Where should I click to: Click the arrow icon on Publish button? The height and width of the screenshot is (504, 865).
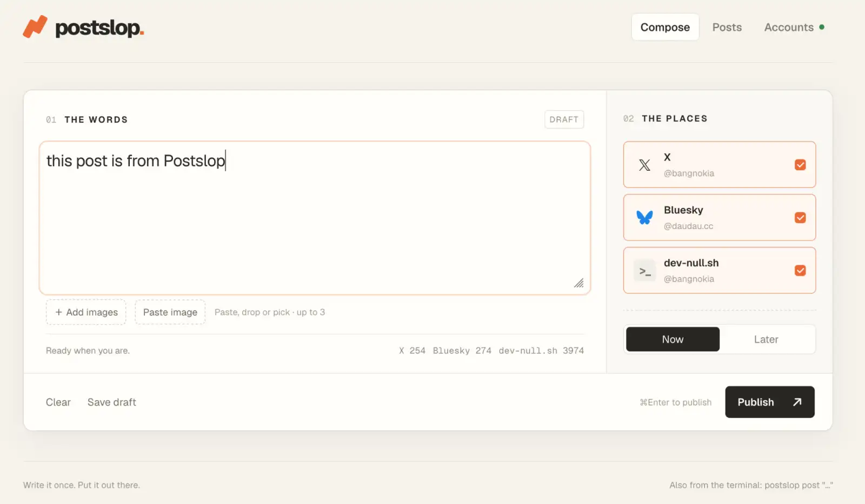[797, 402]
